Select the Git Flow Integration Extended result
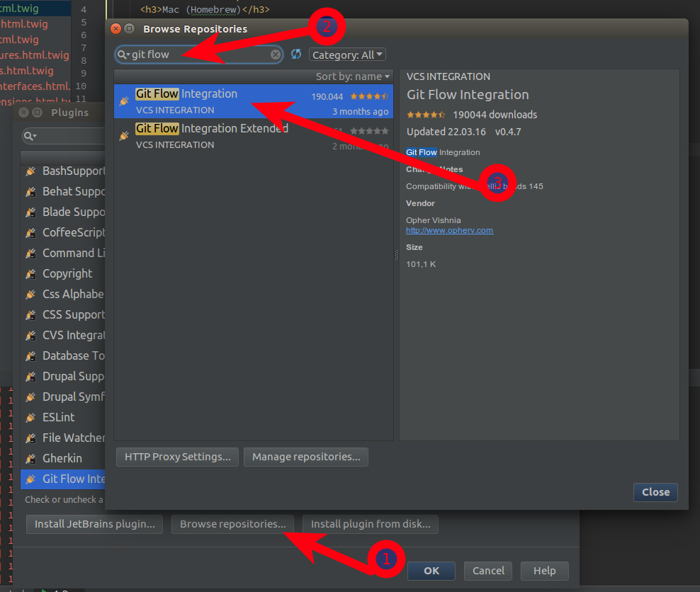The image size is (700, 592). pos(254,136)
